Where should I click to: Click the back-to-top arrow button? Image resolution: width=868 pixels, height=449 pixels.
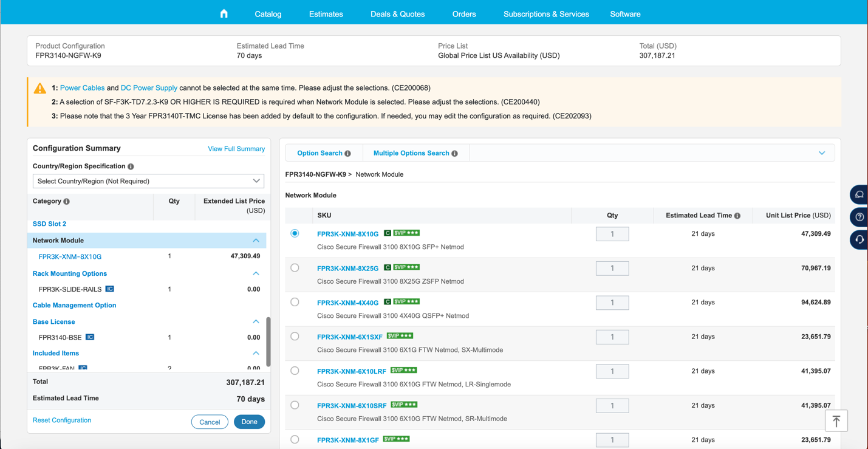pyautogui.click(x=836, y=420)
